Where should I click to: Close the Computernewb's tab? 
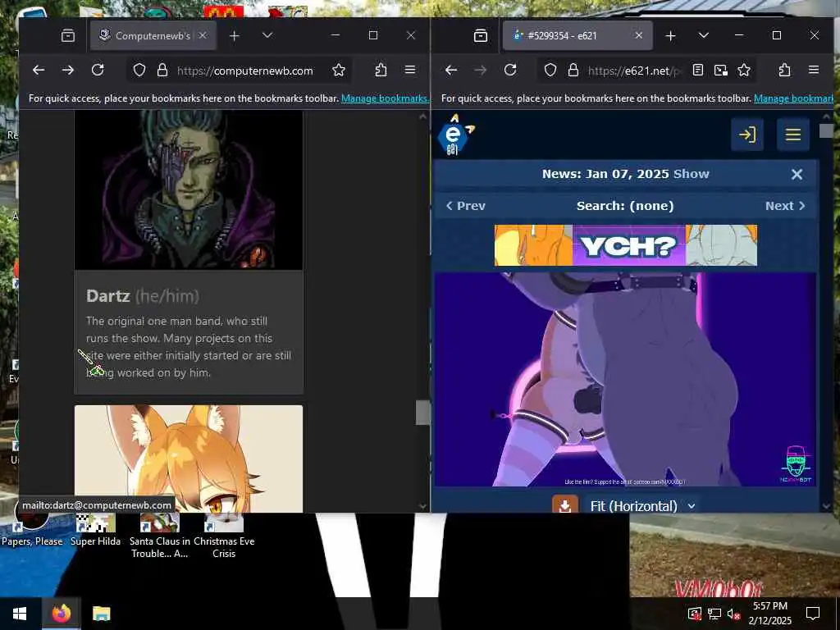pyautogui.click(x=203, y=35)
